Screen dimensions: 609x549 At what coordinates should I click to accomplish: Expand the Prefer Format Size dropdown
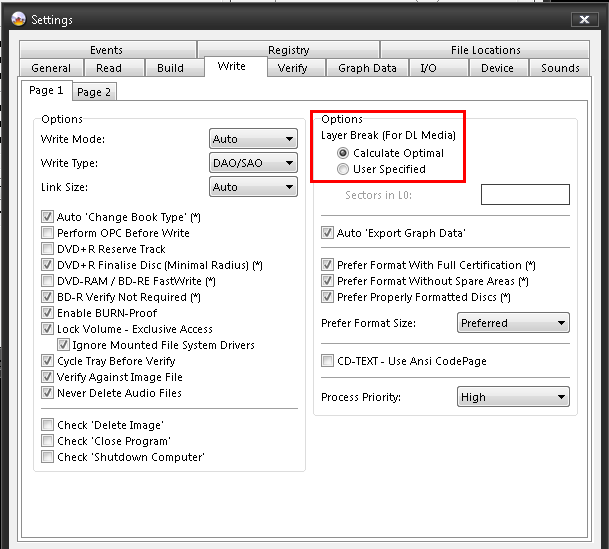tap(514, 323)
